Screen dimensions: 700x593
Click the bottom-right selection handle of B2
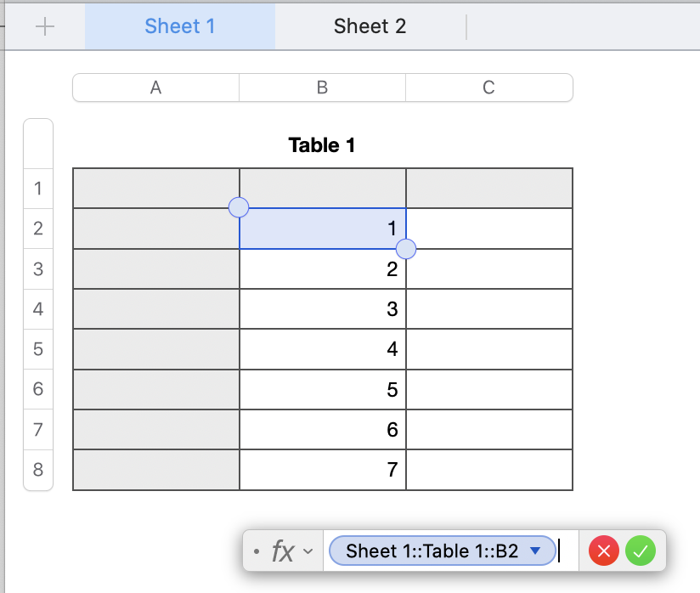[406, 249]
